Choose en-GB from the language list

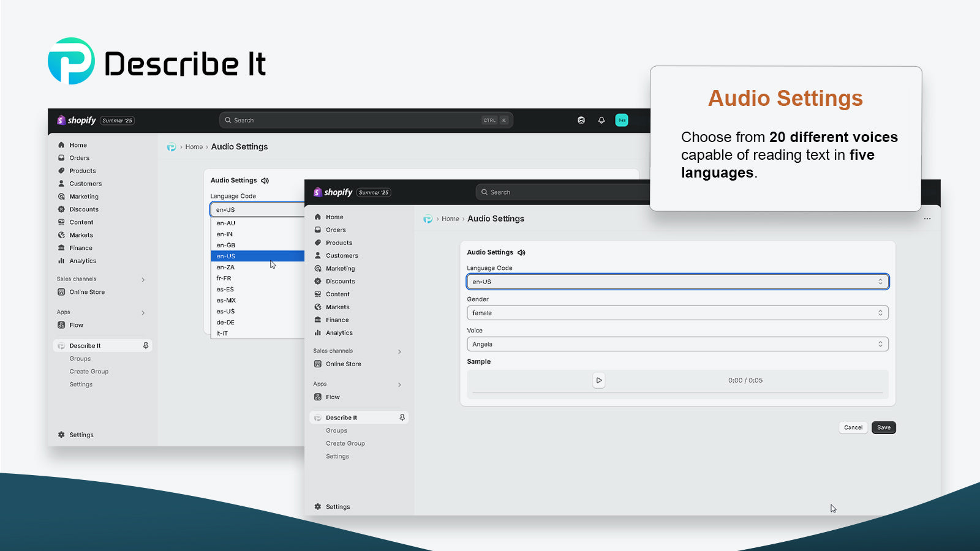pos(258,245)
